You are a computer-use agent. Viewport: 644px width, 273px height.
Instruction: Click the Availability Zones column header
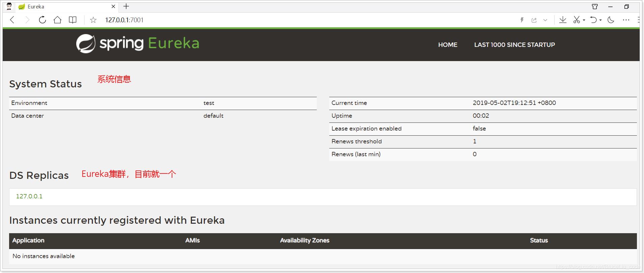(305, 240)
